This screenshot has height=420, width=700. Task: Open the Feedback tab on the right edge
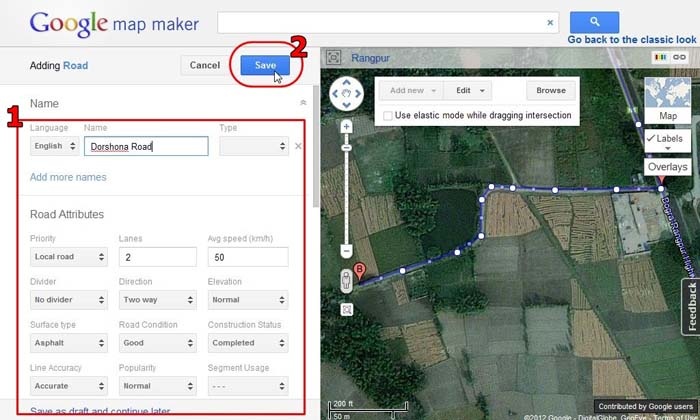click(691, 307)
